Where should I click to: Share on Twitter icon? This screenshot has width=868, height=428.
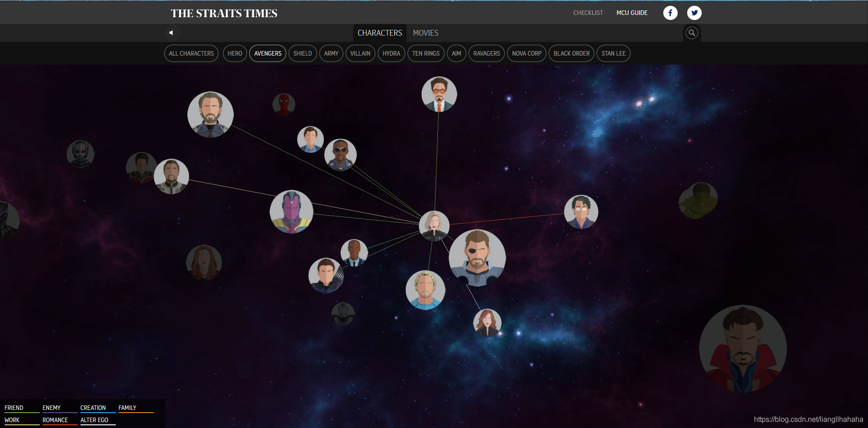click(694, 13)
